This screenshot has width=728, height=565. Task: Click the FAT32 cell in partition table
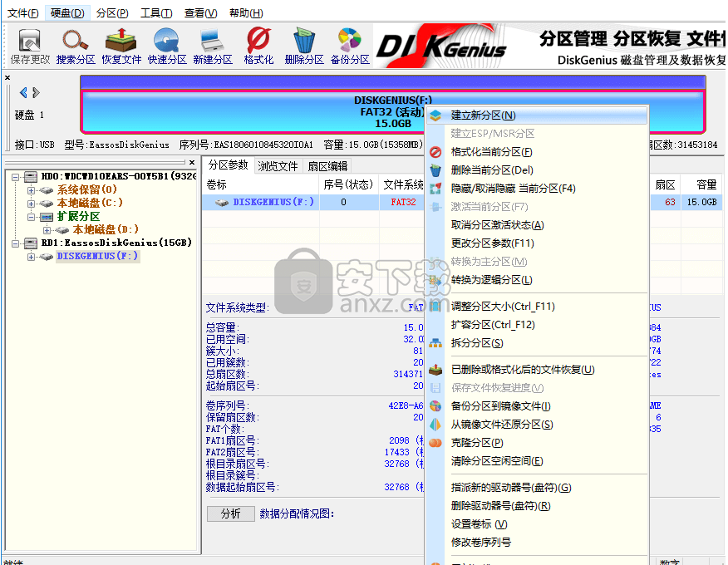(x=403, y=202)
